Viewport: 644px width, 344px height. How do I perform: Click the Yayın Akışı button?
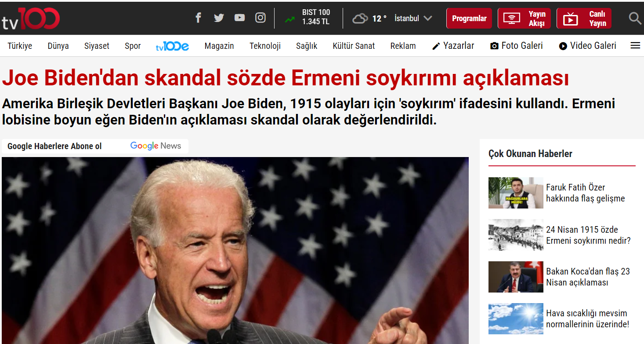point(524,18)
